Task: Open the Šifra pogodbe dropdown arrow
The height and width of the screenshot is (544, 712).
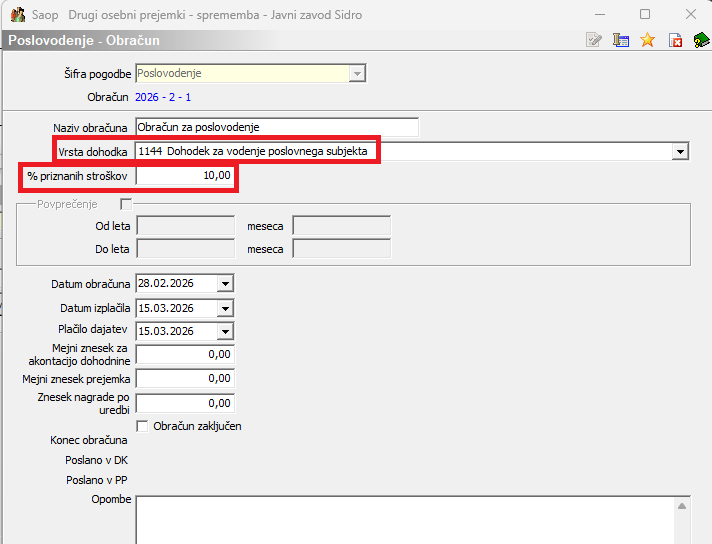Action: [x=357, y=74]
